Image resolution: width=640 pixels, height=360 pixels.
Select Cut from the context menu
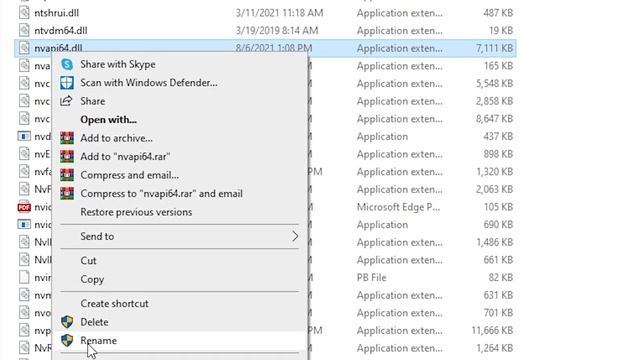[x=88, y=260]
